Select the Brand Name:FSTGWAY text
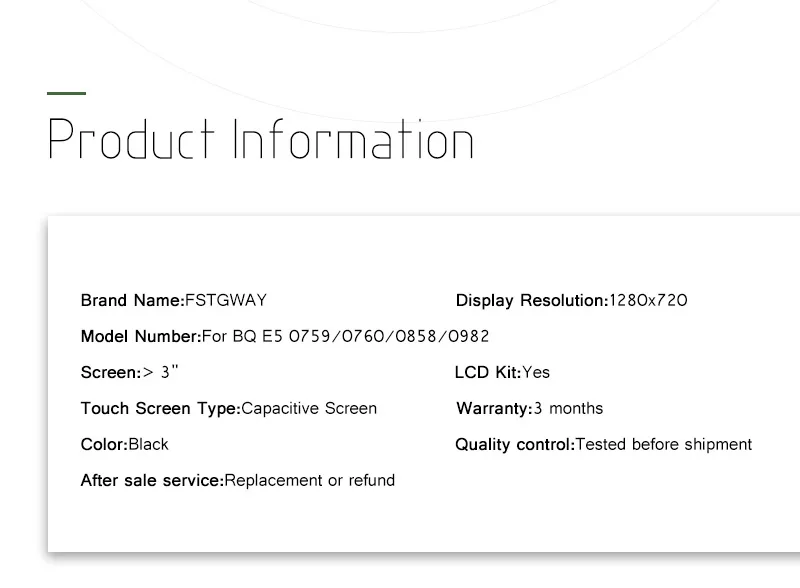This screenshot has height=588, width=800. [x=173, y=300]
